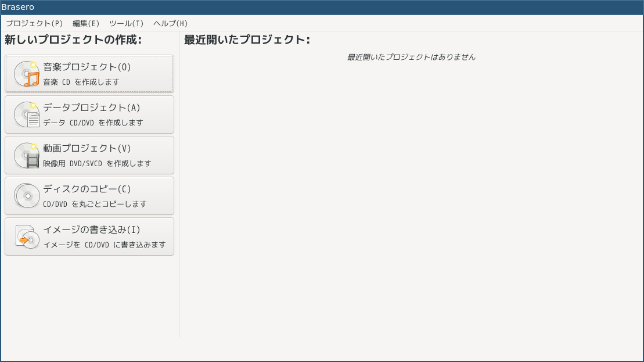Click the vertical divider between the two panes
The image size is (644, 362).
click(x=179, y=185)
